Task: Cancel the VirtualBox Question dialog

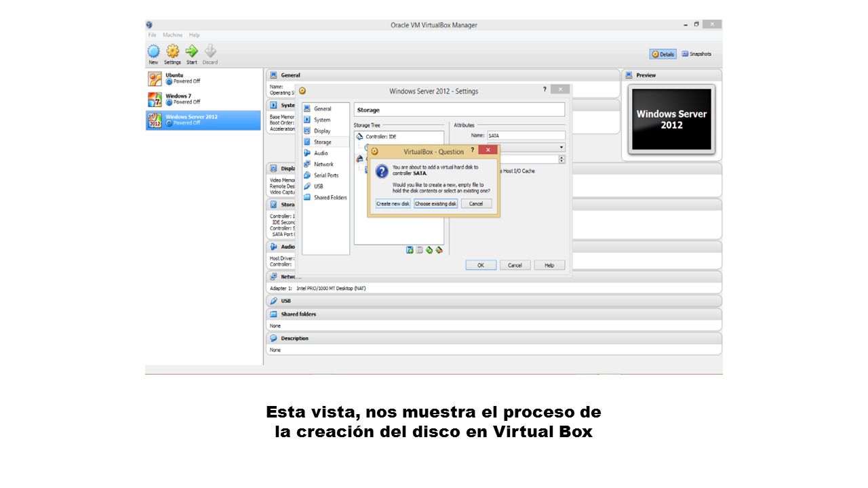Action: [476, 204]
